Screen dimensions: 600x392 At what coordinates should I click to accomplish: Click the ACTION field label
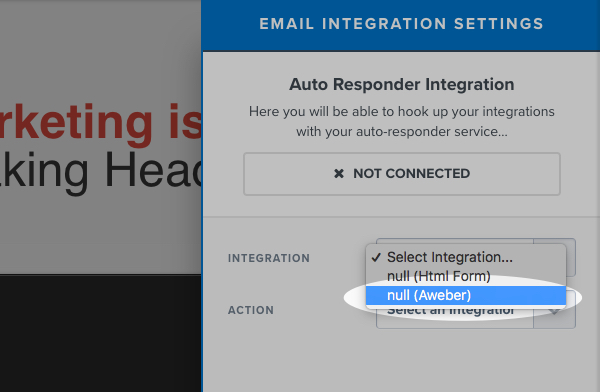251,310
